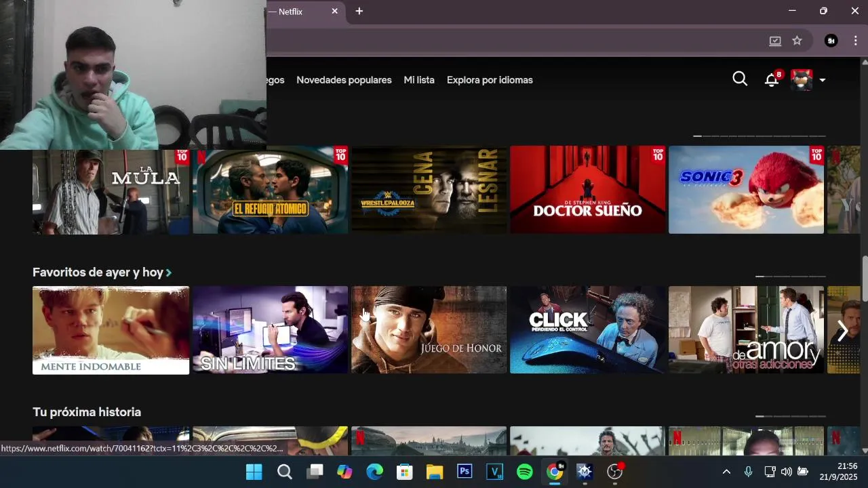Open the clock showing 21:56
The height and width of the screenshot is (488, 868).
(838, 472)
